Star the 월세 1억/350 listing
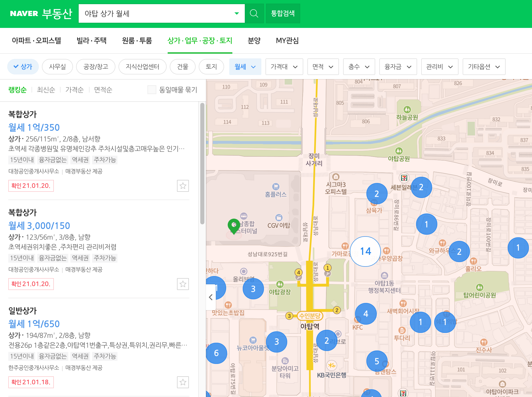The height and width of the screenshot is (397, 532). coord(183,186)
